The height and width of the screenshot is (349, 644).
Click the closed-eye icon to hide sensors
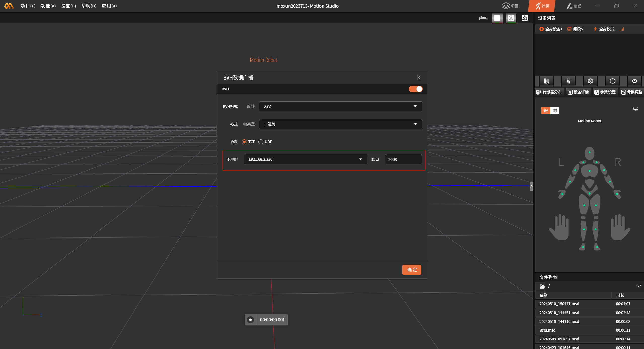point(635,109)
